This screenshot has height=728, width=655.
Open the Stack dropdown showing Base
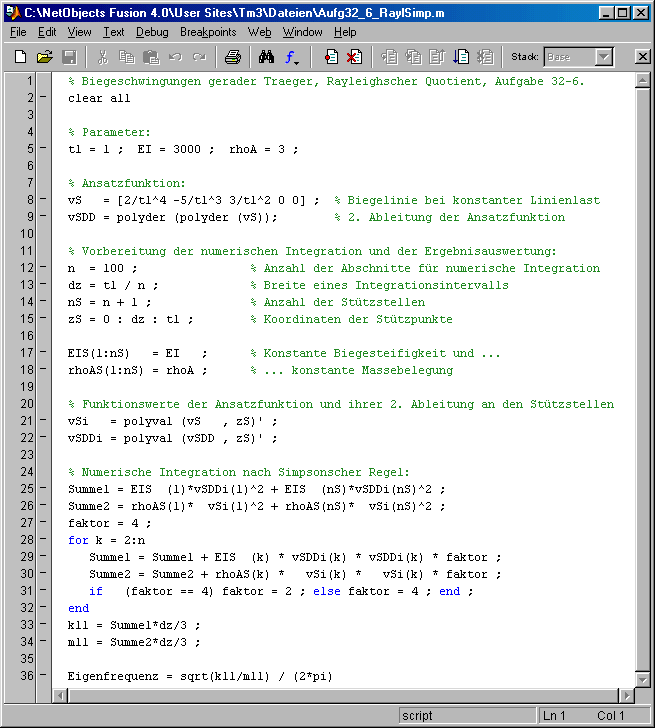pyautogui.click(x=603, y=57)
